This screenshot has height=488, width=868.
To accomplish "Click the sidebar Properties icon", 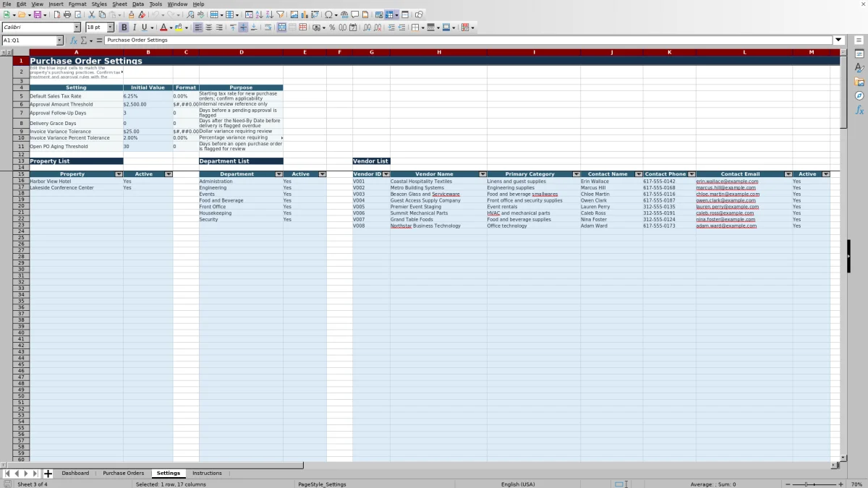I will pyautogui.click(x=859, y=54).
